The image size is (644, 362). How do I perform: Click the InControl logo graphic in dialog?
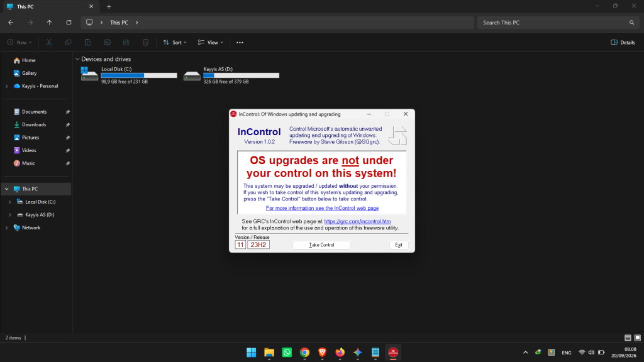(397, 136)
